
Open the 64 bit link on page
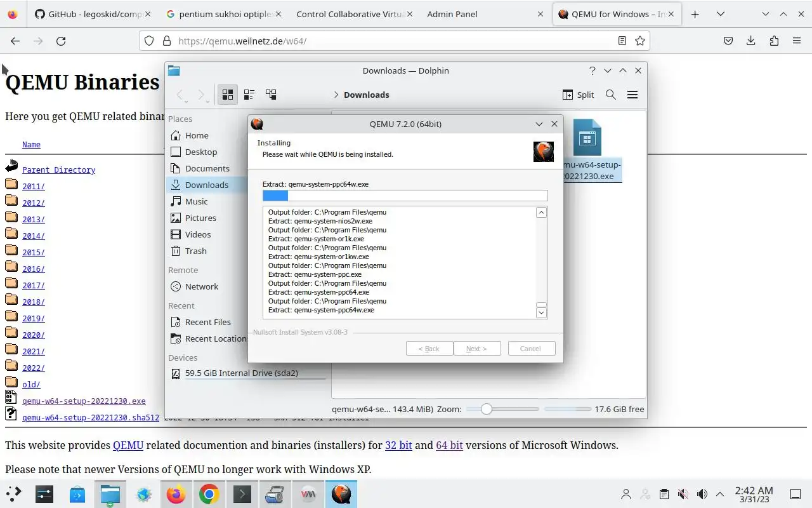click(x=449, y=445)
